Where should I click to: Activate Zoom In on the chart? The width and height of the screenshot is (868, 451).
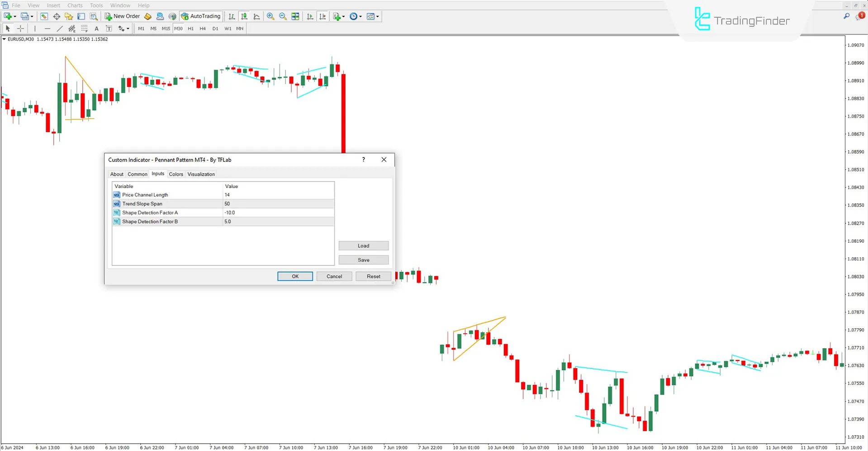tap(270, 16)
